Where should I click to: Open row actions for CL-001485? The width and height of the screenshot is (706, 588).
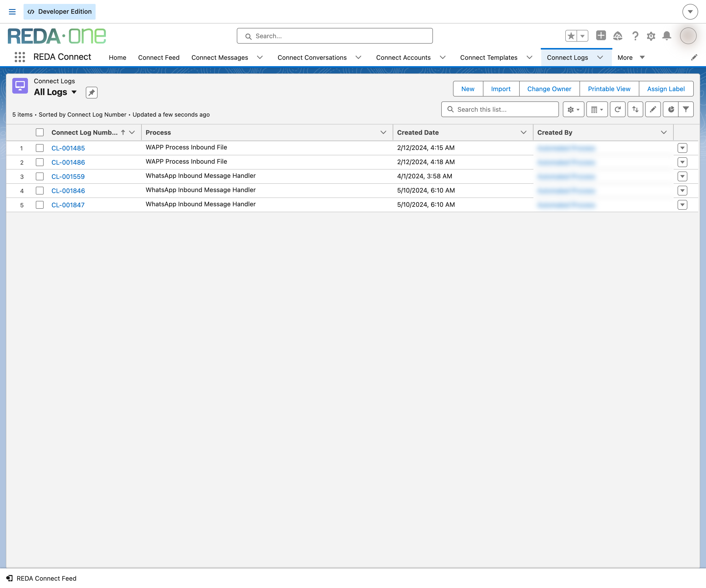pyautogui.click(x=682, y=148)
